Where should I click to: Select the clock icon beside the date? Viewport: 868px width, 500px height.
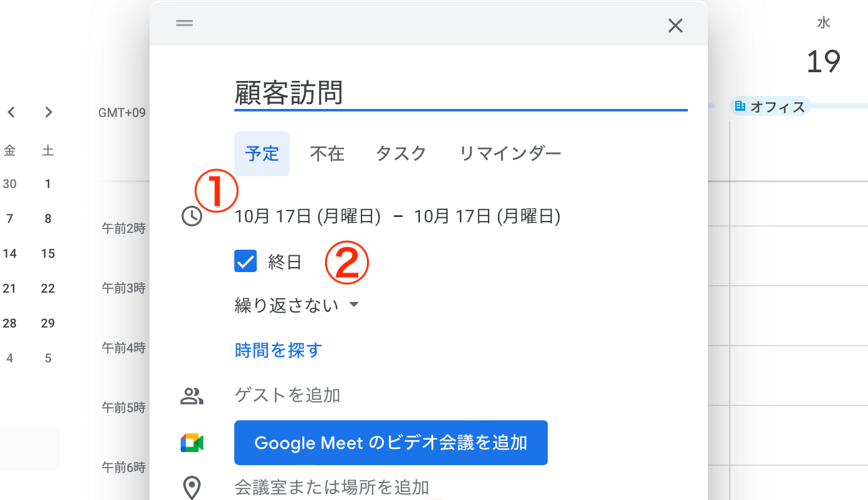[x=193, y=216]
